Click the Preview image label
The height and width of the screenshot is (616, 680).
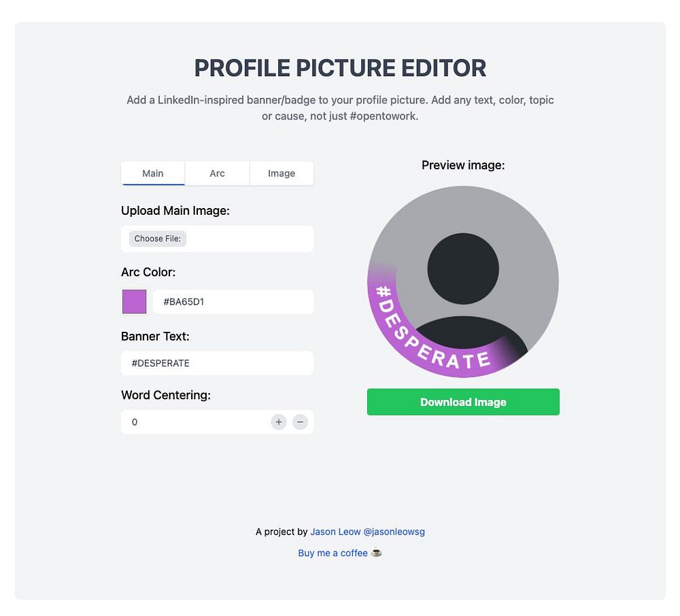[463, 165]
